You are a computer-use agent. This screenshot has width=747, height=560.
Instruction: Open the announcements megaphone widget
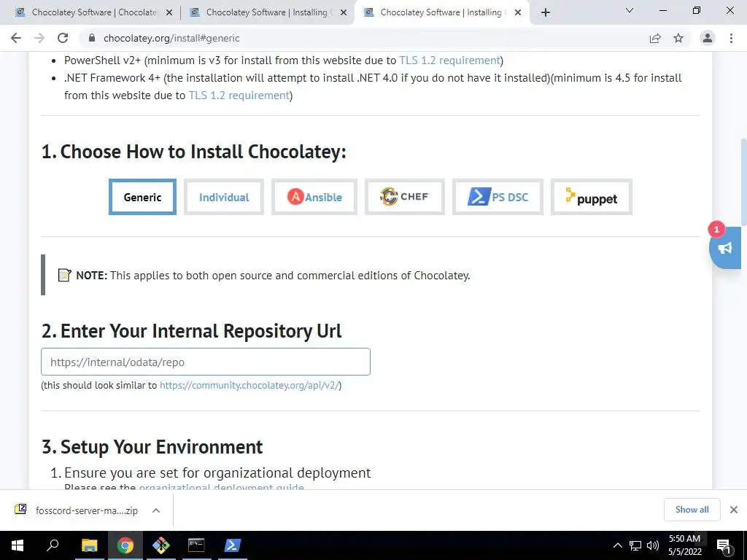click(x=725, y=248)
